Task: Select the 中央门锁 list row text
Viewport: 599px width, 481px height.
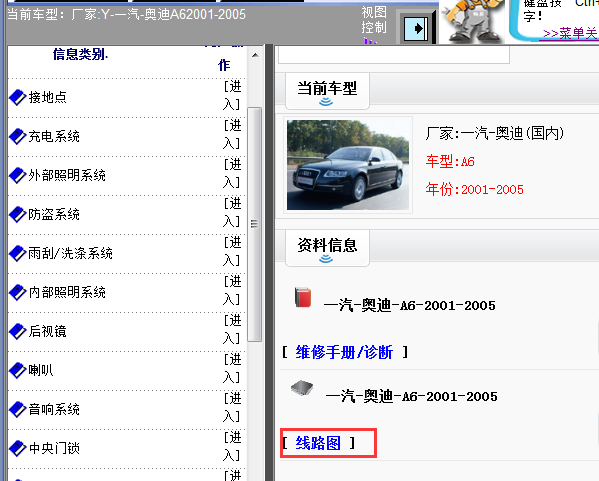Action: [x=54, y=448]
